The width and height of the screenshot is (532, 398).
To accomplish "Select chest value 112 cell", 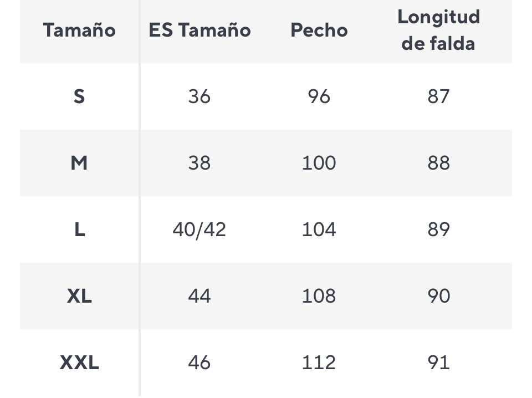I will coord(319,363).
